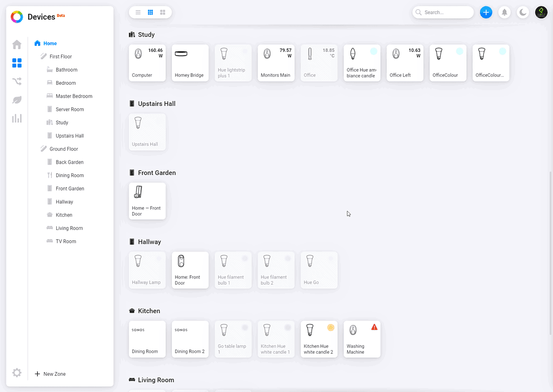Select Kitchen zone in the sidebar tree
553x392 pixels.
click(x=64, y=215)
